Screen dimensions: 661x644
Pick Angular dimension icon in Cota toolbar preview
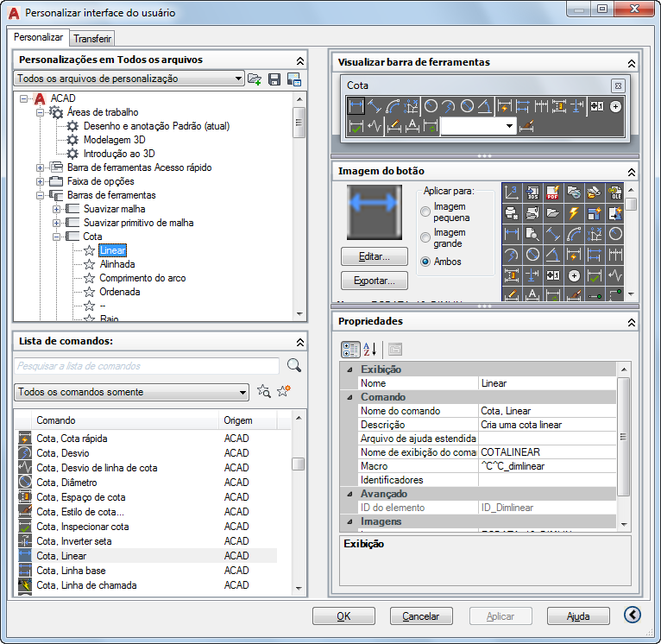485,106
